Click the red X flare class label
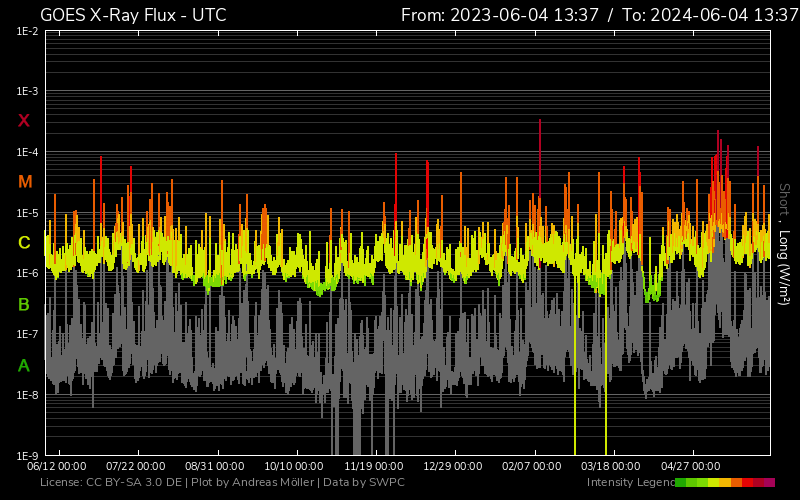 24,121
